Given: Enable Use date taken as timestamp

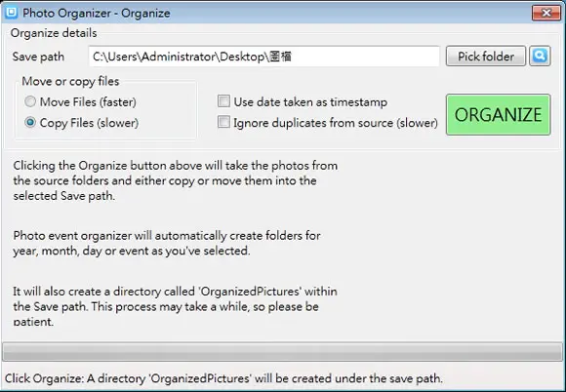Looking at the screenshot, I should [x=223, y=101].
